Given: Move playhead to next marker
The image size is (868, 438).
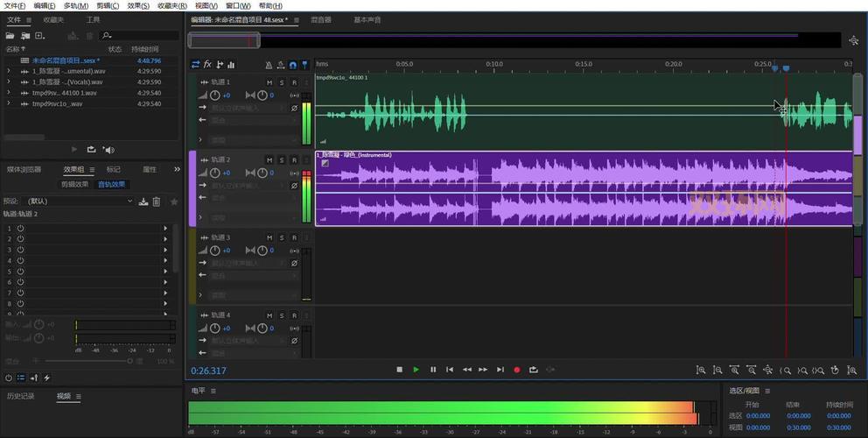Looking at the screenshot, I should (500, 370).
